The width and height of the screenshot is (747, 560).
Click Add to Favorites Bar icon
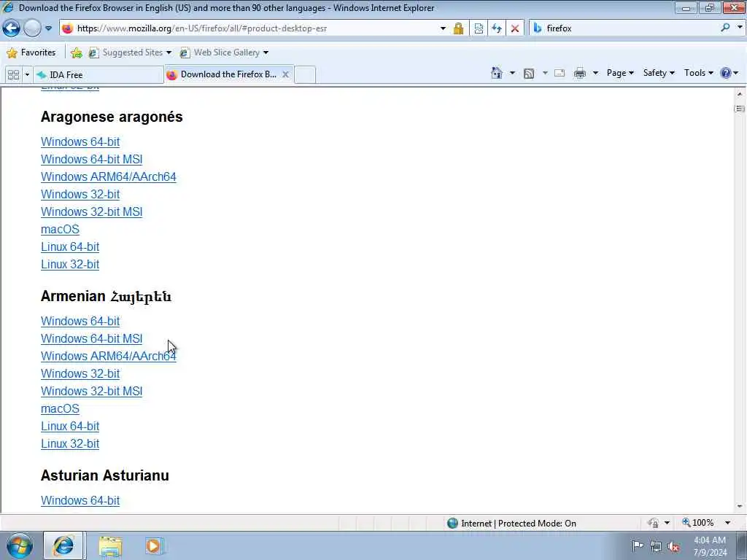(76, 52)
